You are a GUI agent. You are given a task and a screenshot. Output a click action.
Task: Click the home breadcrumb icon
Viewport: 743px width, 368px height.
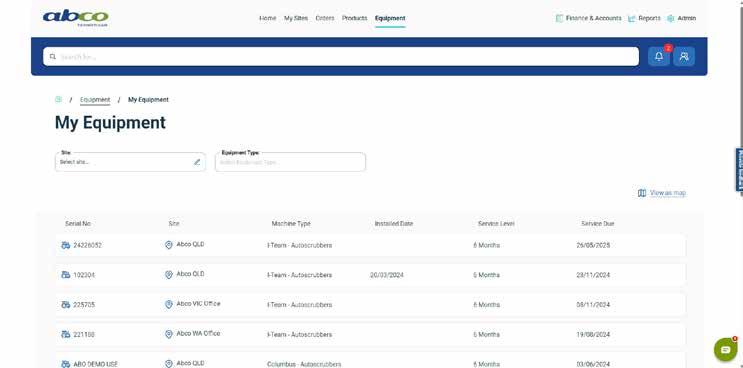(58, 99)
